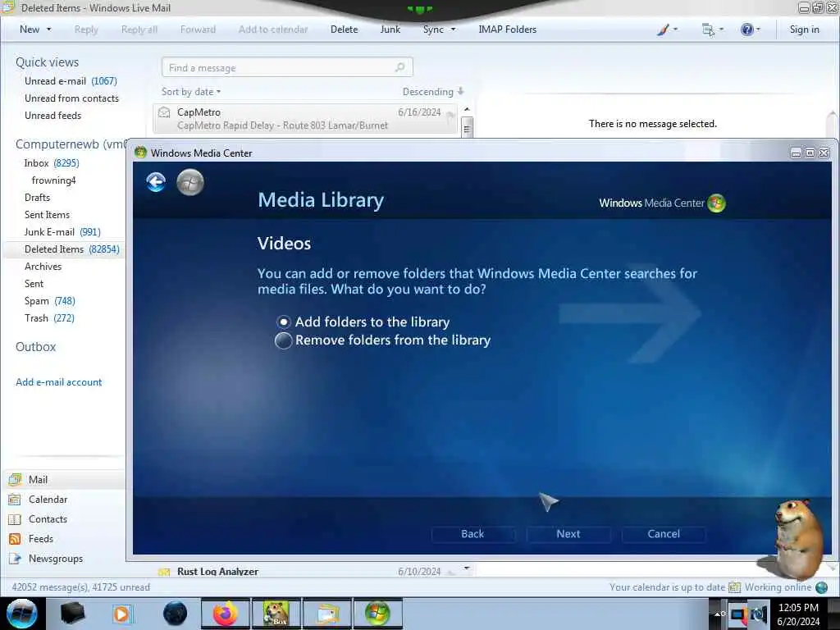840x630 pixels.
Task: Click Reply in the toolbar
Action: 86,30
